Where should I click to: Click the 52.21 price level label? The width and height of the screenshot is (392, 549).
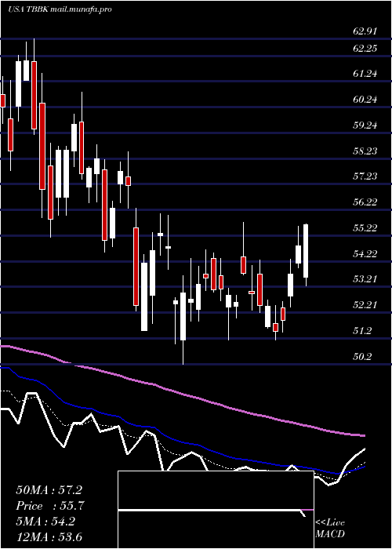tap(365, 304)
